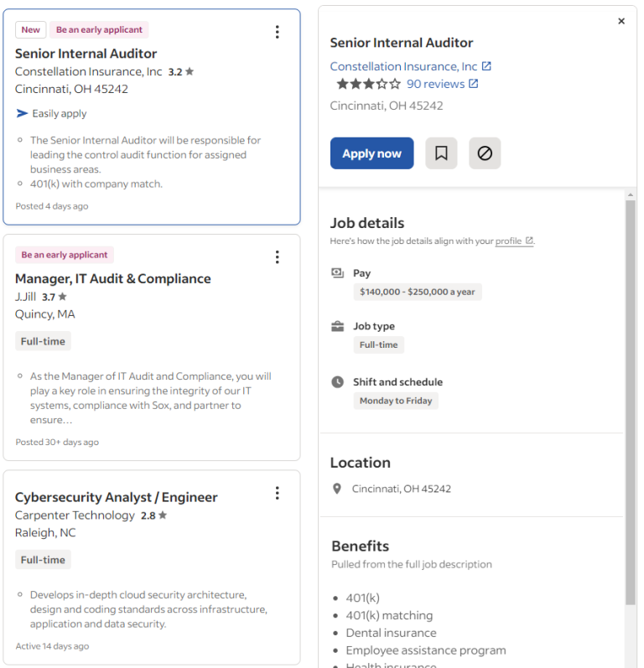Click the job details vertical scrollbar
The image size is (644, 668).
[631, 401]
